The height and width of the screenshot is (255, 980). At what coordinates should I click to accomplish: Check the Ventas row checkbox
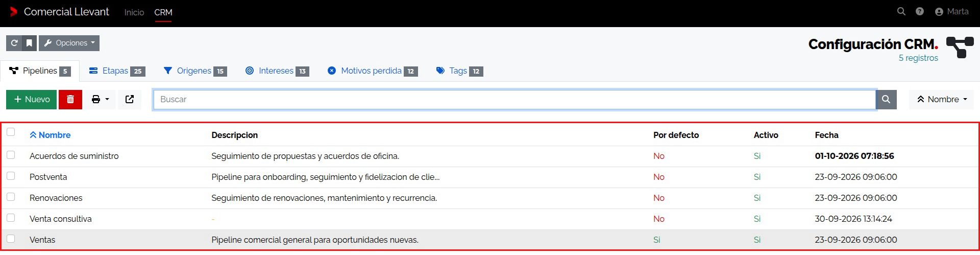11,239
